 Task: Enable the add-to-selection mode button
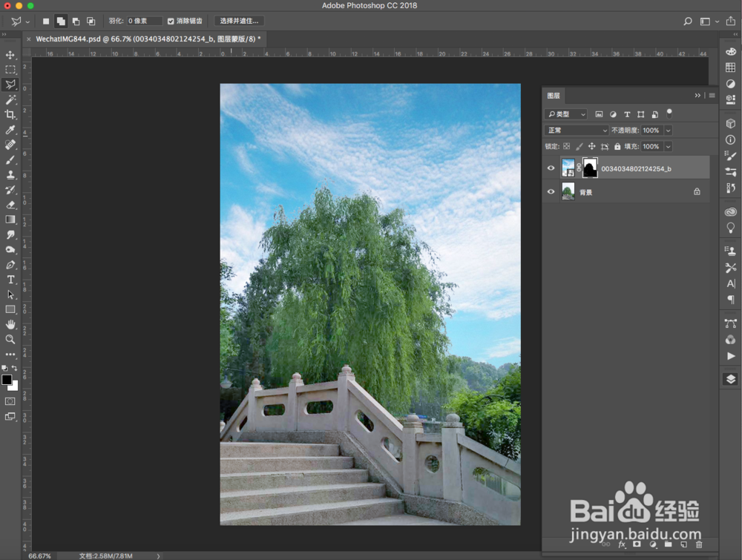tap(61, 21)
